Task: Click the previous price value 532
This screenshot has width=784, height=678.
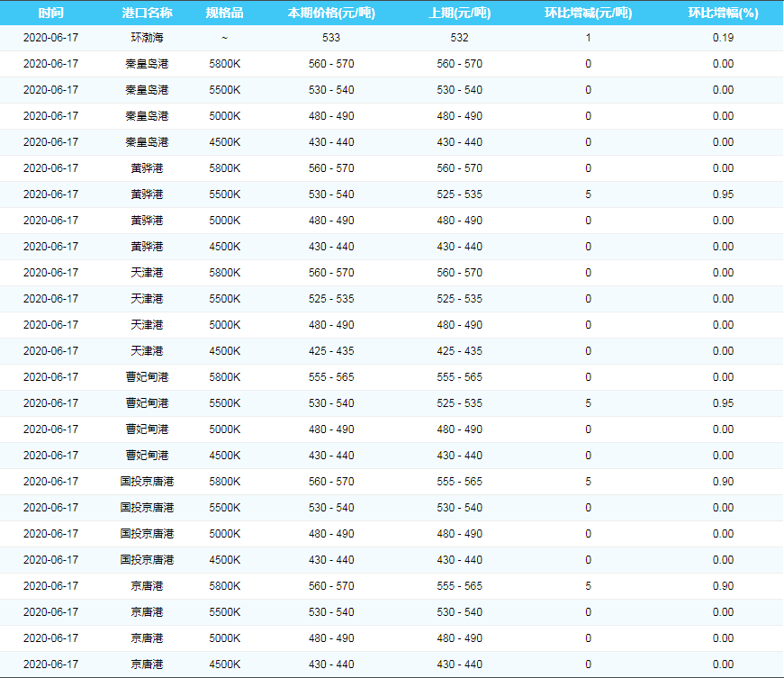Action: click(459, 38)
